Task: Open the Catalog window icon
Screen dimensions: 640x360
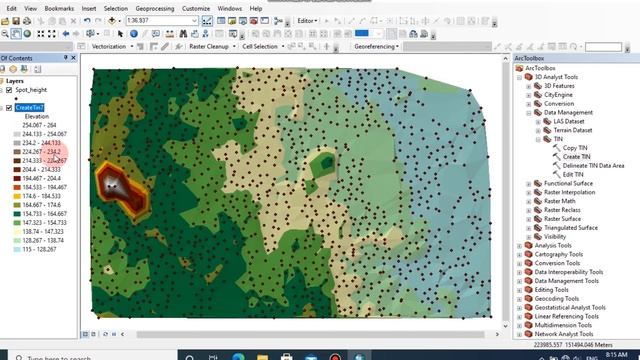Action: tap(232, 21)
